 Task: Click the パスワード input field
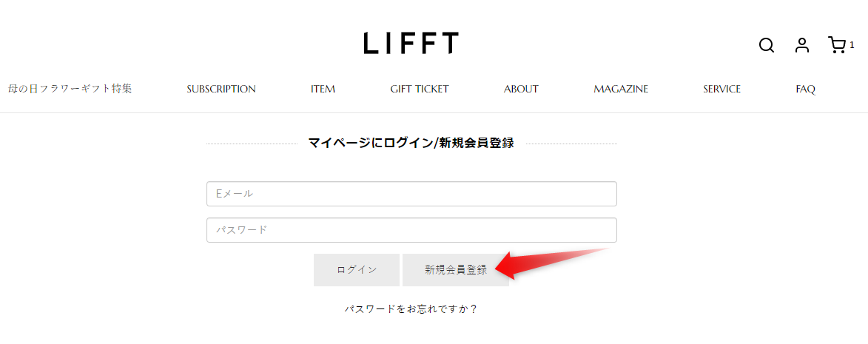(x=411, y=230)
